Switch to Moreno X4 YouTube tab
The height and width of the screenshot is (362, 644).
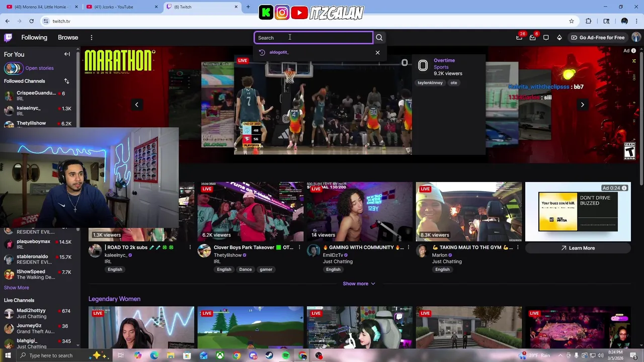coord(41,7)
